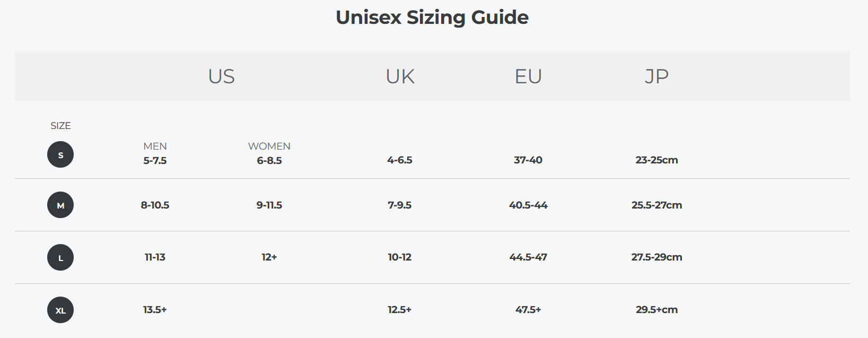868x338 pixels.
Task: Click UK size 10-12 value
Action: 400,257
